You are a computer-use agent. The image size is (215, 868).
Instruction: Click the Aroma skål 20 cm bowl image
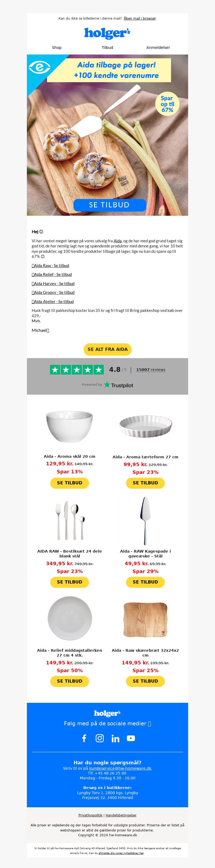(69, 427)
